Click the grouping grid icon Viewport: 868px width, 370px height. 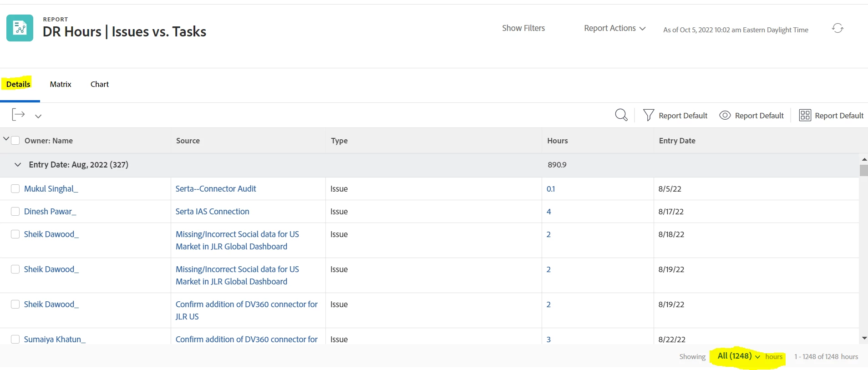point(805,116)
